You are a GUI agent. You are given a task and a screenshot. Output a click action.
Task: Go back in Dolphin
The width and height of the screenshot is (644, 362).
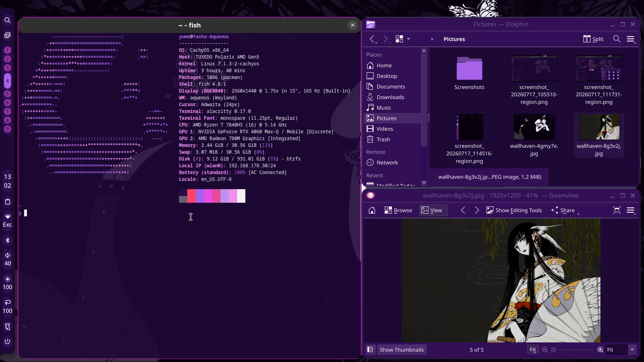372,39
